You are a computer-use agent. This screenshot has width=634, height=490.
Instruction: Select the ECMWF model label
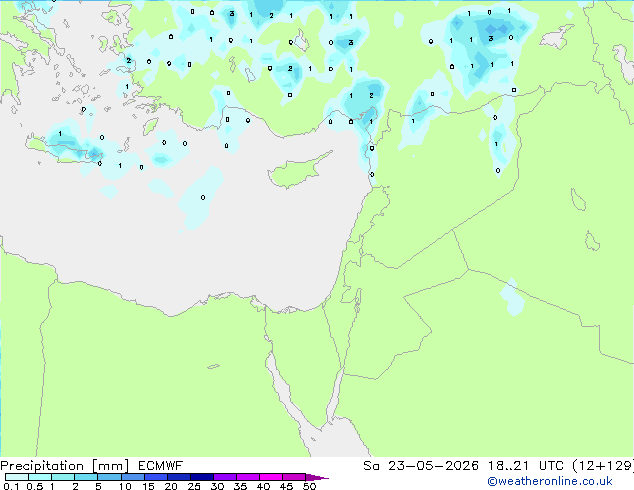coord(161,466)
